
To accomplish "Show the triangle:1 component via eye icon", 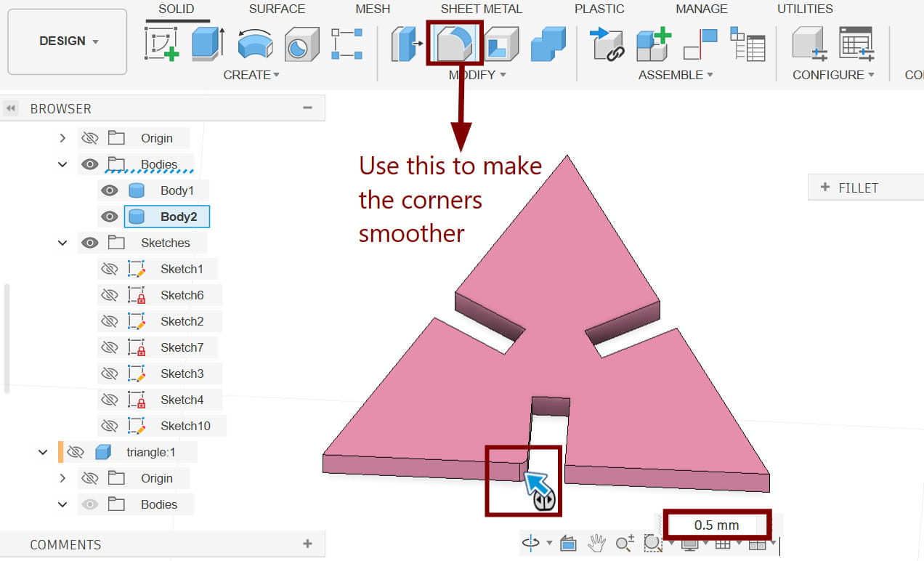I will point(75,452).
